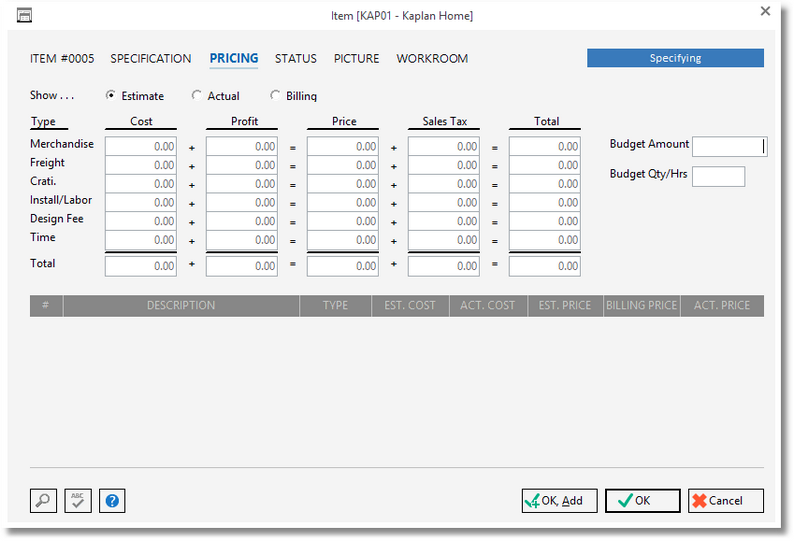Click the Total row Cost field
This screenshot has height=541, width=794.
141,266
